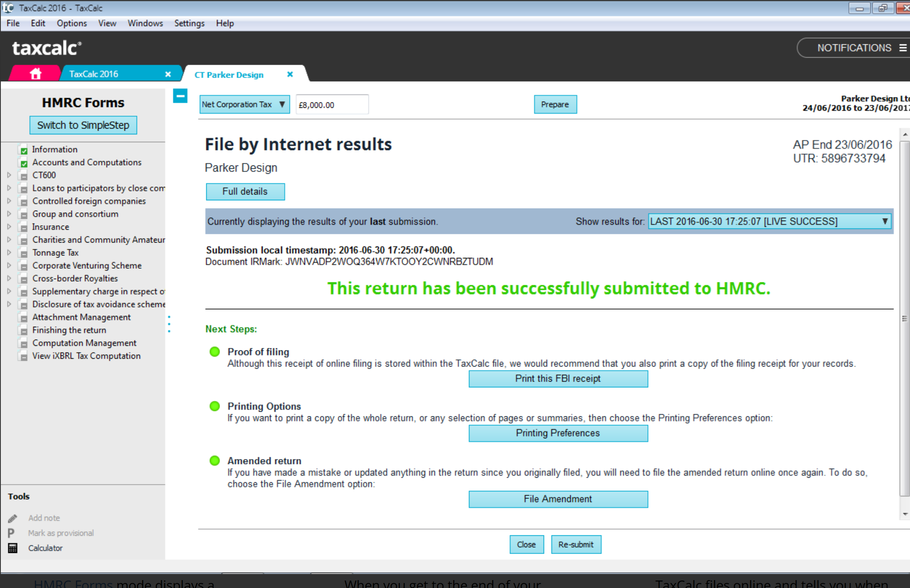Click the File Amendment button
The image size is (910, 588).
tap(558, 499)
